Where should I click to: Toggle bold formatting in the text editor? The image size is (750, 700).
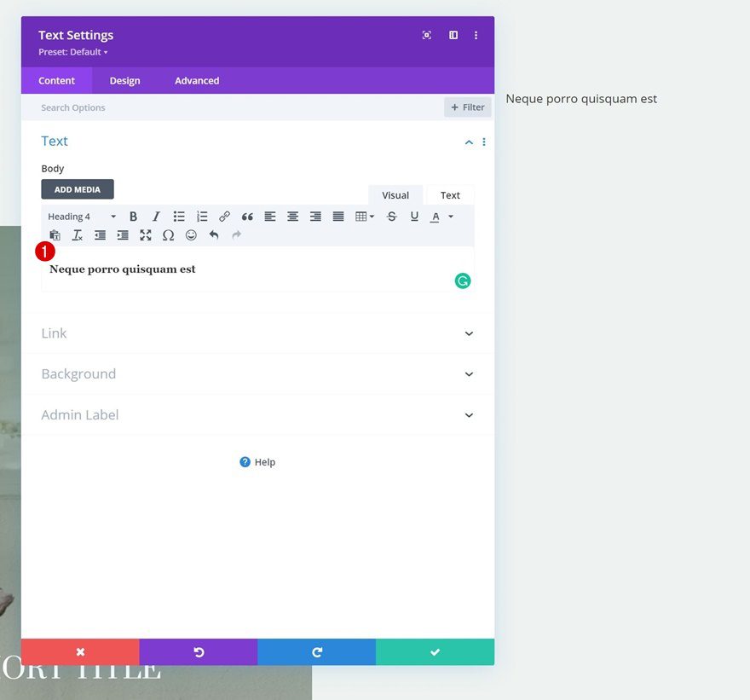[x=133, y=216]
